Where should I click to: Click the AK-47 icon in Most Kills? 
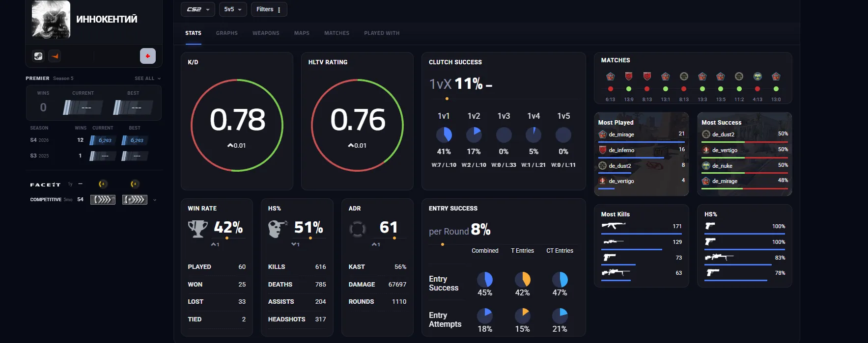pos(614,226)
